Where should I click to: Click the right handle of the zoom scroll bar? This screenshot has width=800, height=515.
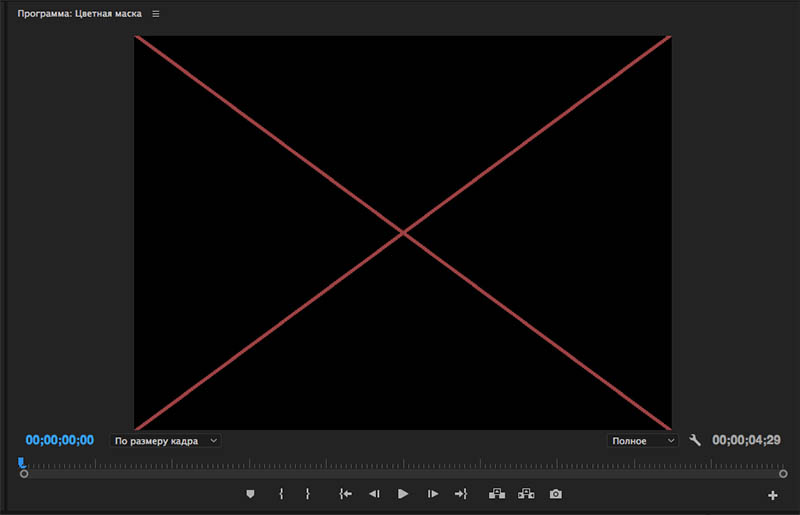(x=783, y=474)
